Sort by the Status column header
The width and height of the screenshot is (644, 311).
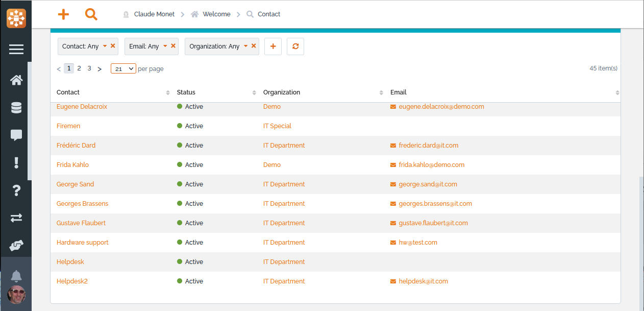point(186,92)
